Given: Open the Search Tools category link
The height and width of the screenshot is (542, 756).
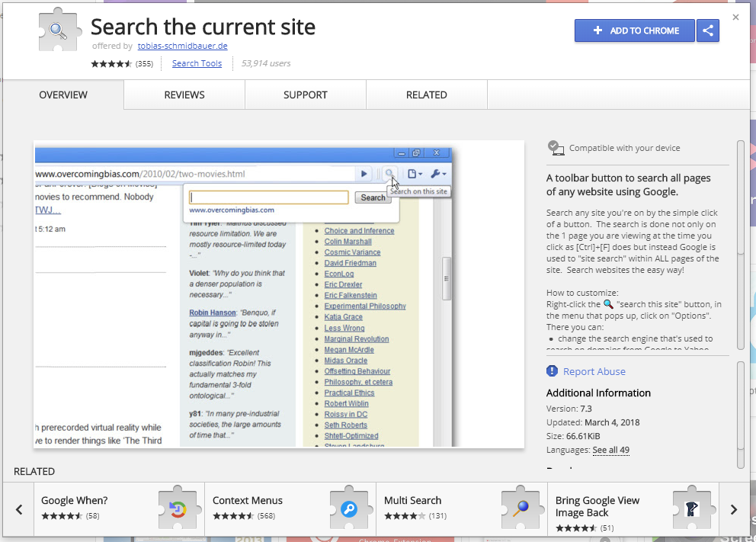Looking at the screenshot, I should click(197, 63).
